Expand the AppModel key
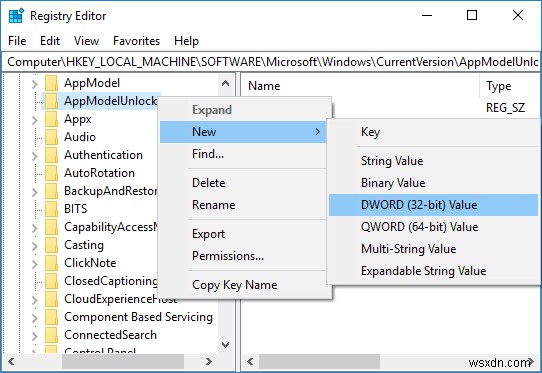This screenshot has height=373, width=542. click(x=35, y=84)
